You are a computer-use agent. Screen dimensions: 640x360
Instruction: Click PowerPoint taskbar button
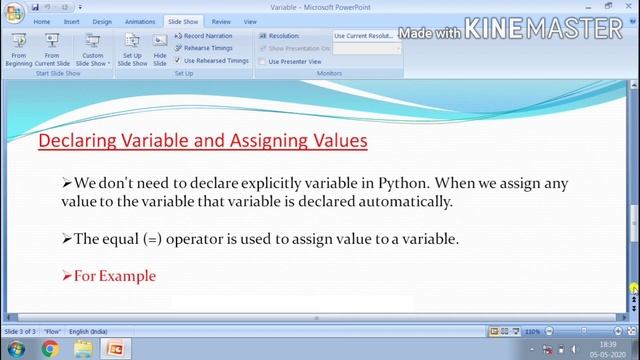click(x=116, y=349)
